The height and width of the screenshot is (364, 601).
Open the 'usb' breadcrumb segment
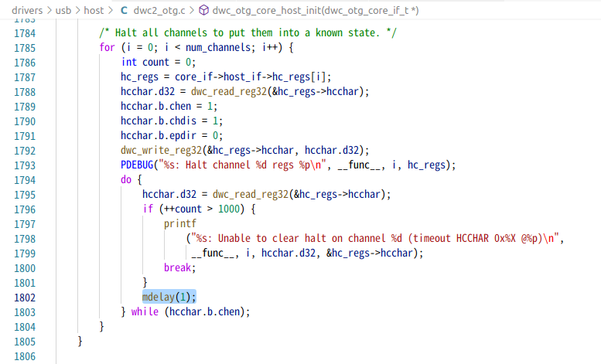(63, 10)
